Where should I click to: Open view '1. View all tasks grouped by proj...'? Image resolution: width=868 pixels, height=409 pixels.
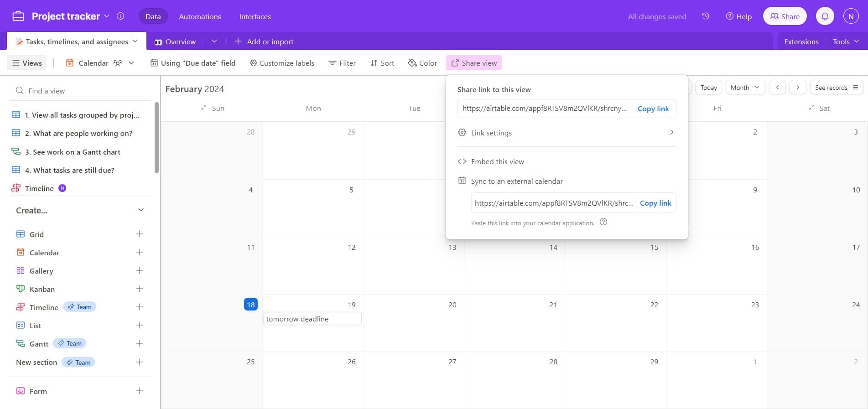tap(81, 115)
